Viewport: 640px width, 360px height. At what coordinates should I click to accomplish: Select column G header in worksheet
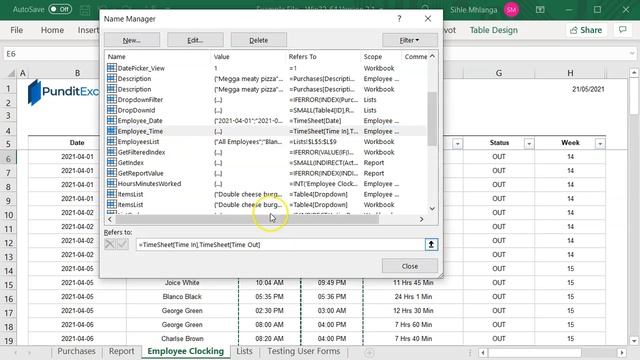[x=499, y=73]
